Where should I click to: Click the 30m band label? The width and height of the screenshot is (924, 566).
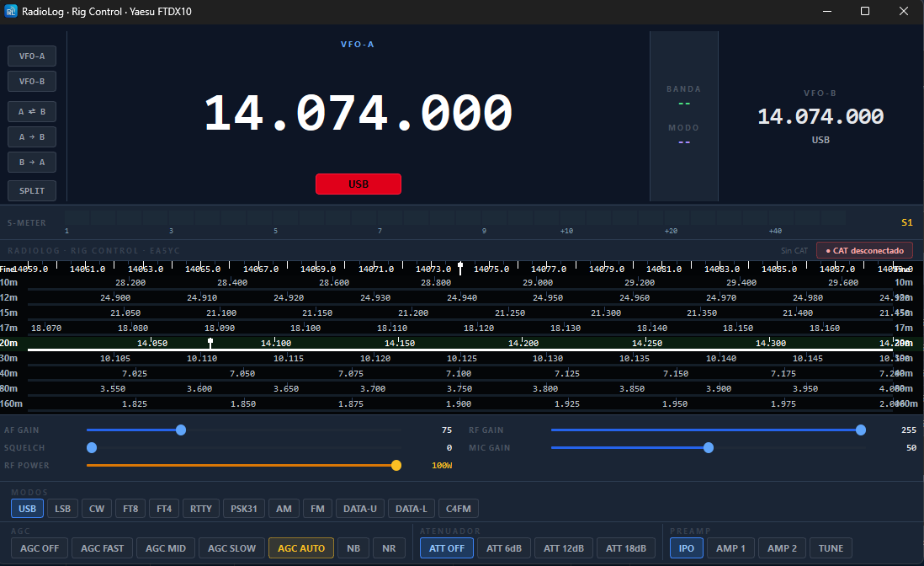[x=9, y=358]
